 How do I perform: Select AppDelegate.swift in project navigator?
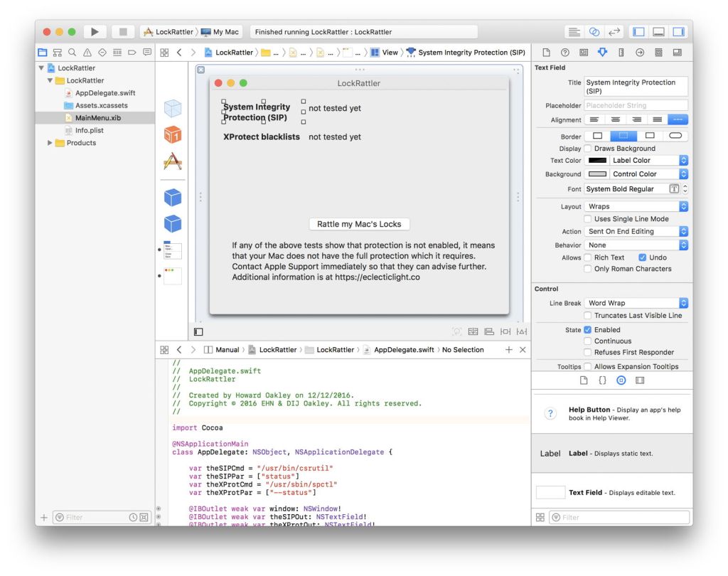[105, 93]
